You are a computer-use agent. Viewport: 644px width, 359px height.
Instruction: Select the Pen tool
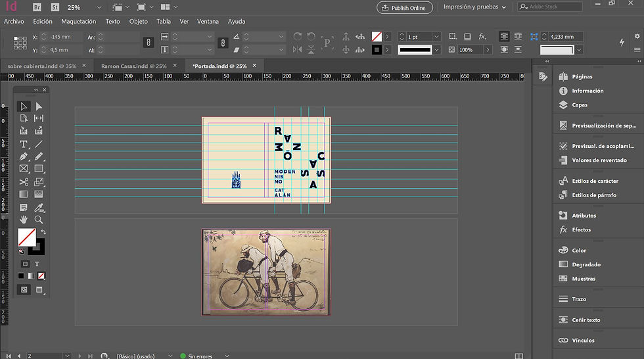coord(24,156)
